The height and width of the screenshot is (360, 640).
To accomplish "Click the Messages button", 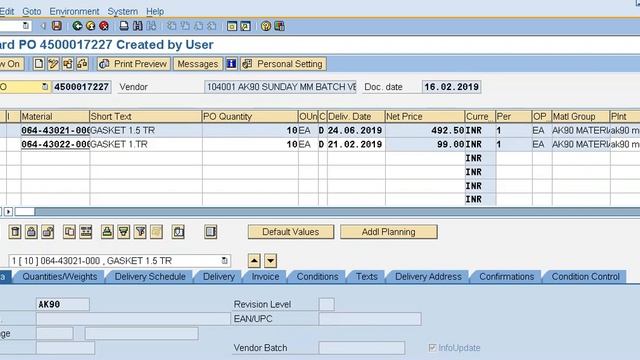I will 198,64.
